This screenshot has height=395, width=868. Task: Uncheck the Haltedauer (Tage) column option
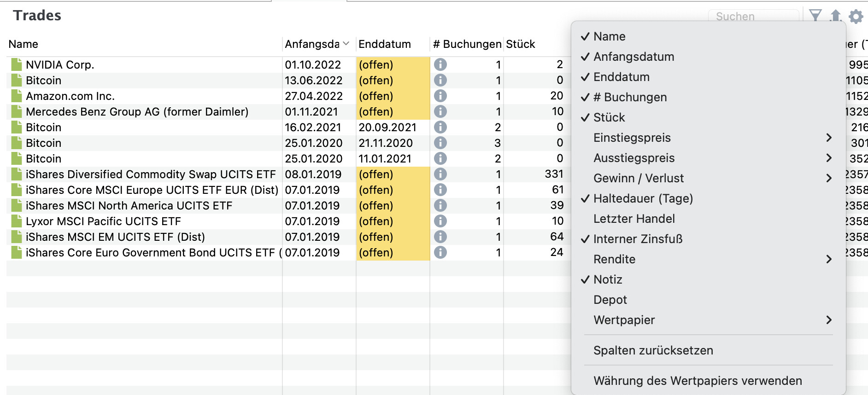[708, 198]
